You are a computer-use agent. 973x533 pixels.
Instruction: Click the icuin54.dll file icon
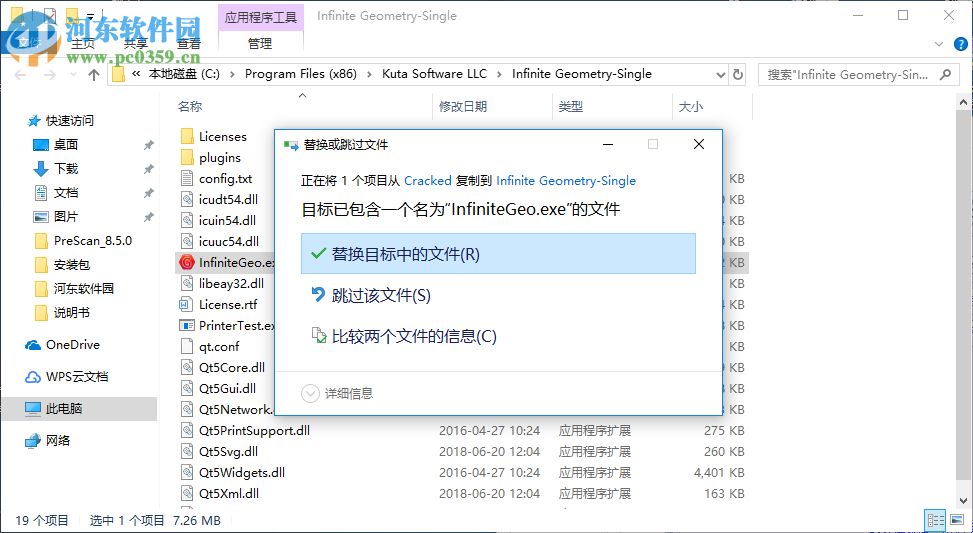click(x=187, y=220)
